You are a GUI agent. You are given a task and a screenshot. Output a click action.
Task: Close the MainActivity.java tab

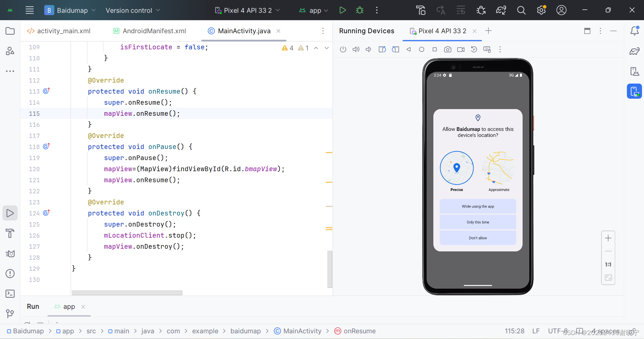pyautogui.click(x=278, y=31)
